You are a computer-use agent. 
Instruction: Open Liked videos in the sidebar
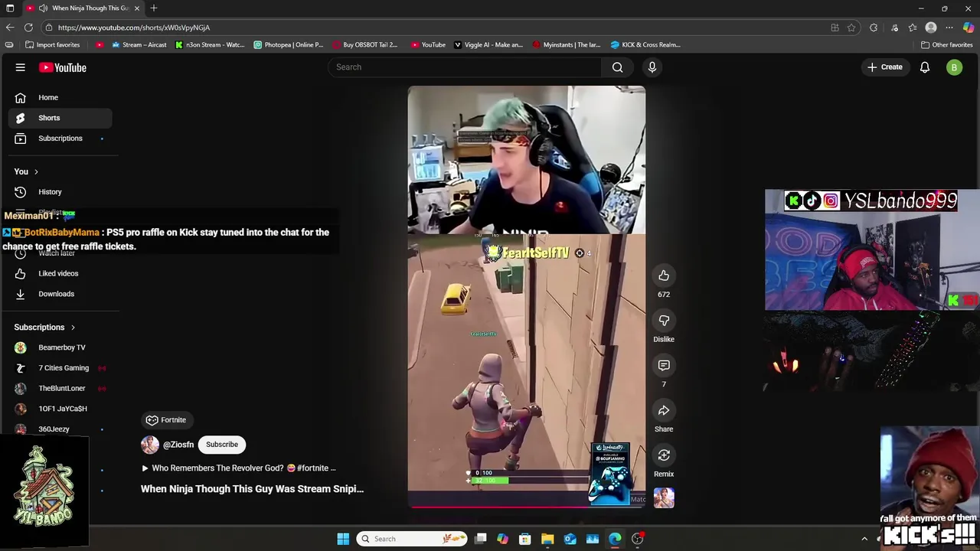click(x=60, y=273)
